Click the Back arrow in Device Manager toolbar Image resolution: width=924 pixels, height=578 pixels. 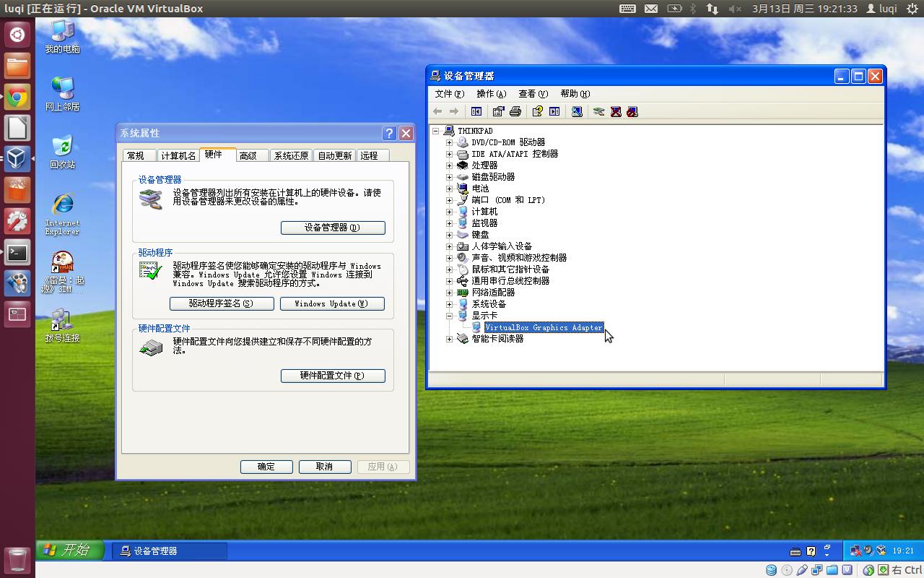(437, 111)
